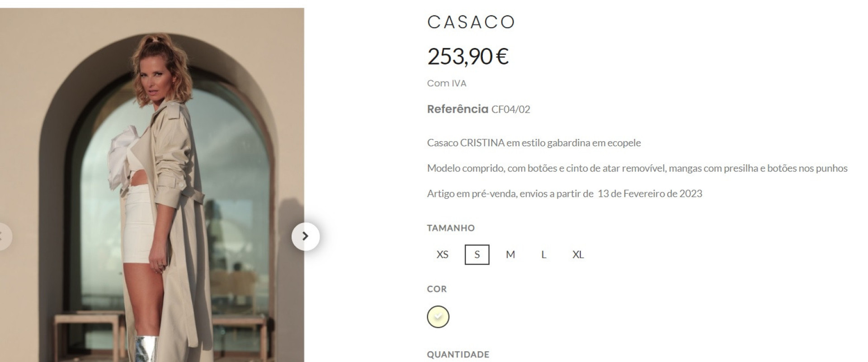Select the boxed size S option
Screen dimensions: 868x362
[x=477, y=254]
